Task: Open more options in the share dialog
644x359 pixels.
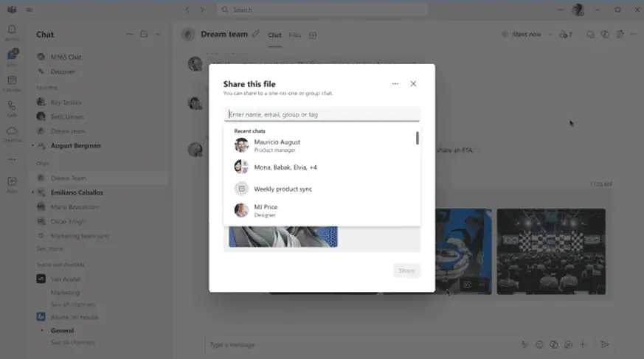Action: [395, 84]
